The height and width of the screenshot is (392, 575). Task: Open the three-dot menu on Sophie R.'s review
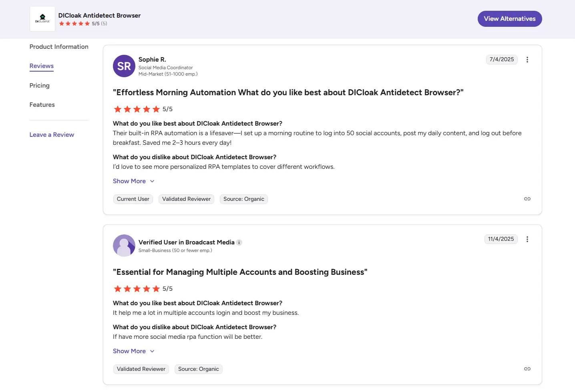tap(527, 60)
